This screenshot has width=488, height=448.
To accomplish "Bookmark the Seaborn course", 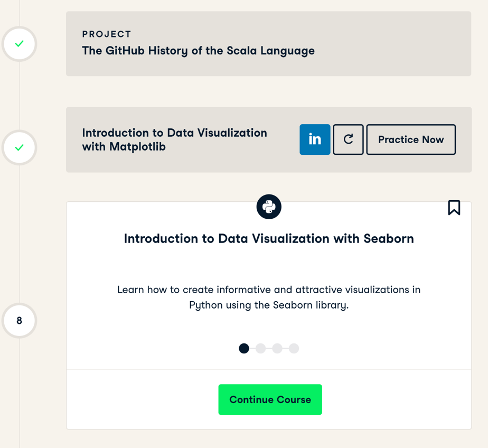I will point(454,207).
